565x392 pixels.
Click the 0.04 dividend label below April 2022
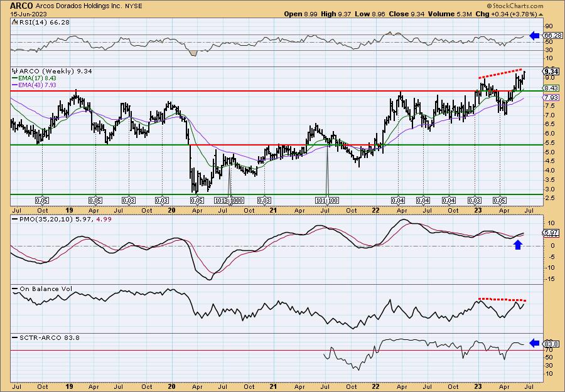[x=398, y=201]
